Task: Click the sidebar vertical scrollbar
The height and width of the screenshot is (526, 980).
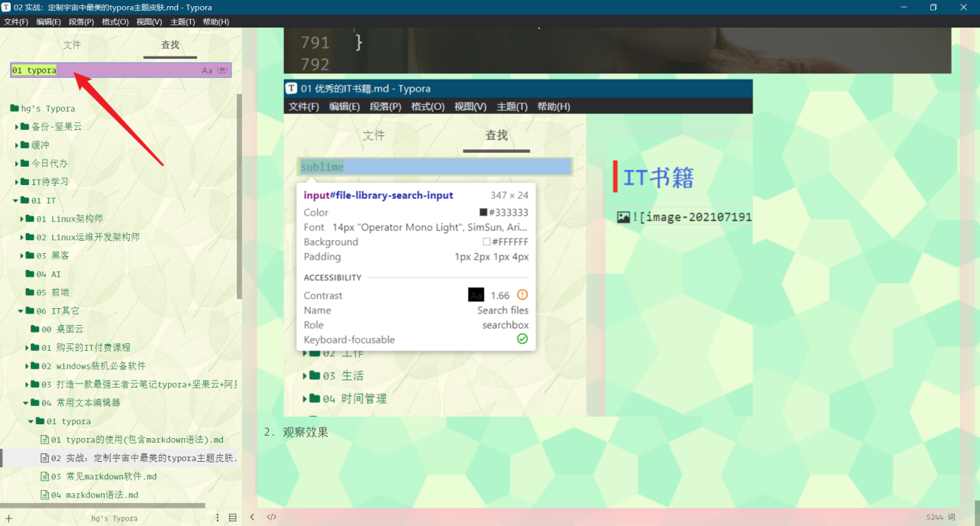Action: tap(239, 196)
